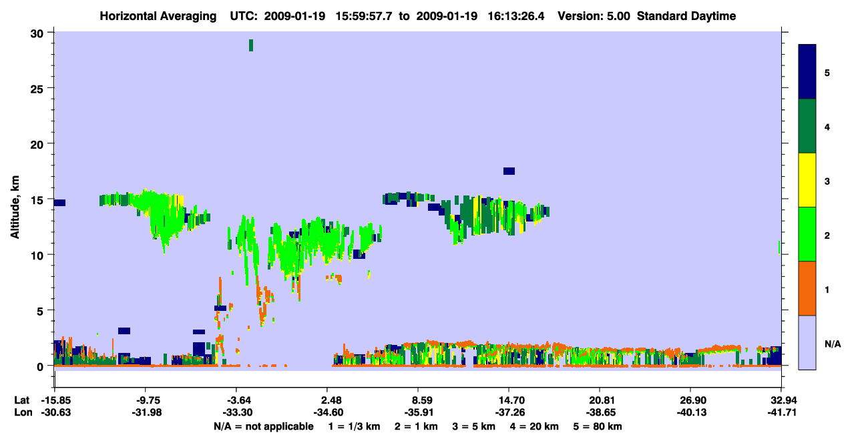Click the yellow swatch labeled 3
The width and height of the screenshot is (868, 445).
[807, 180]
